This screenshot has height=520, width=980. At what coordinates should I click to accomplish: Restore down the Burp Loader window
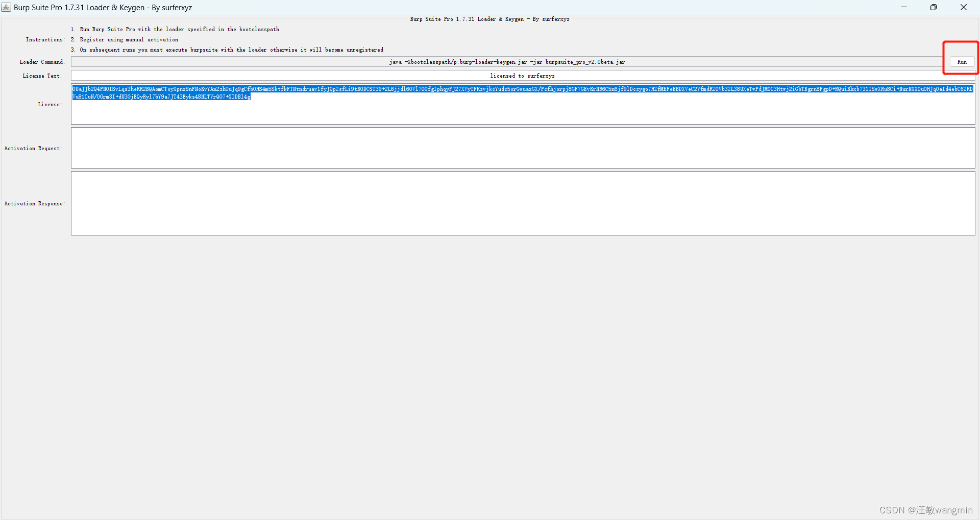(x=934, y=7)
